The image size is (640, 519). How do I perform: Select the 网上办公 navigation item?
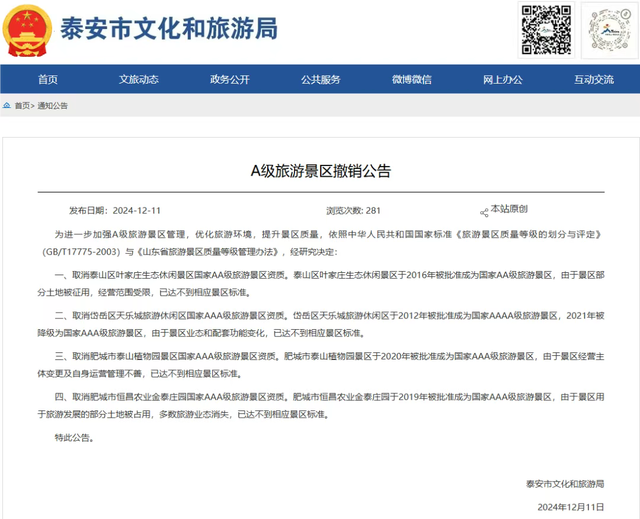pyautogui.click(x=503, y=80)
